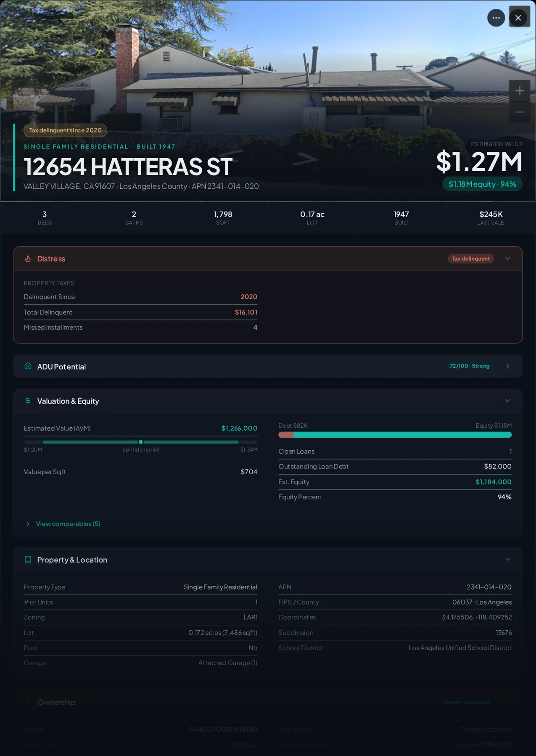The image size is (536, 756).
Task: Click the owner name GHALCHOOGHI ANNA
Action: [223, 730]
